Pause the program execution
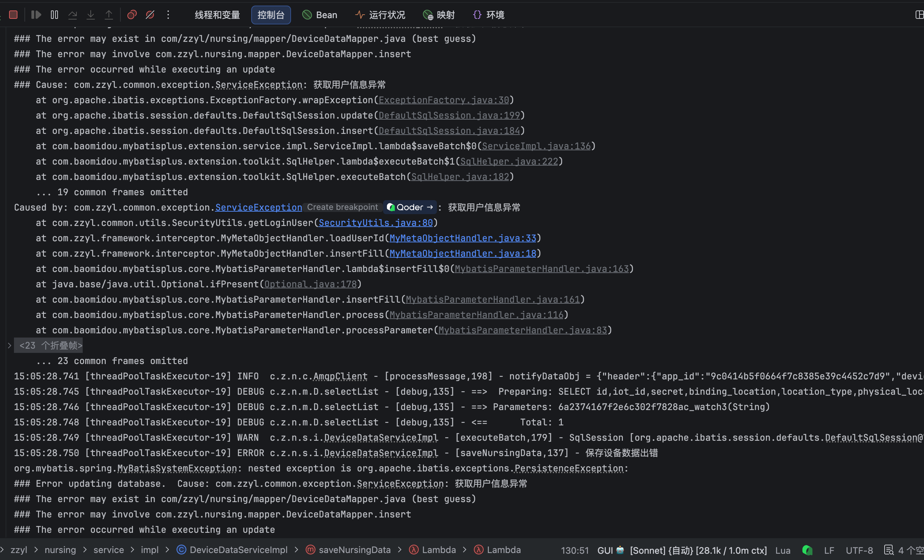The width and height of the screenshot is (924, 560). click(54, 15)
